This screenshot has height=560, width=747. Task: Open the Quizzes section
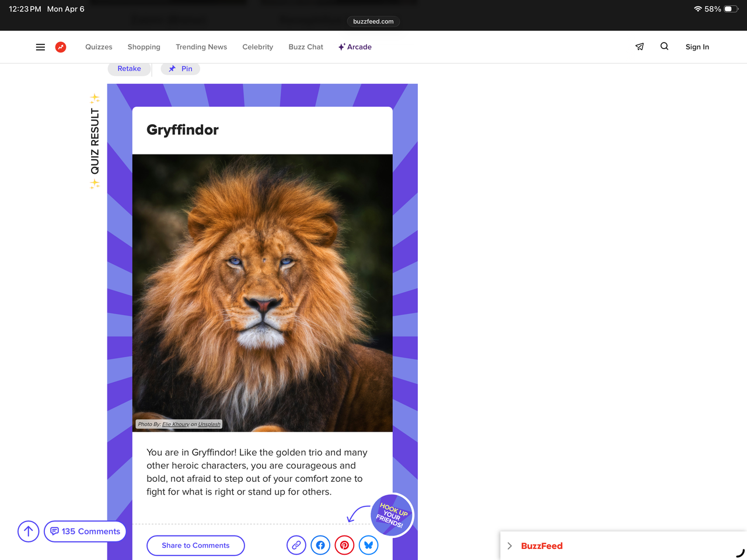point(99,47)
